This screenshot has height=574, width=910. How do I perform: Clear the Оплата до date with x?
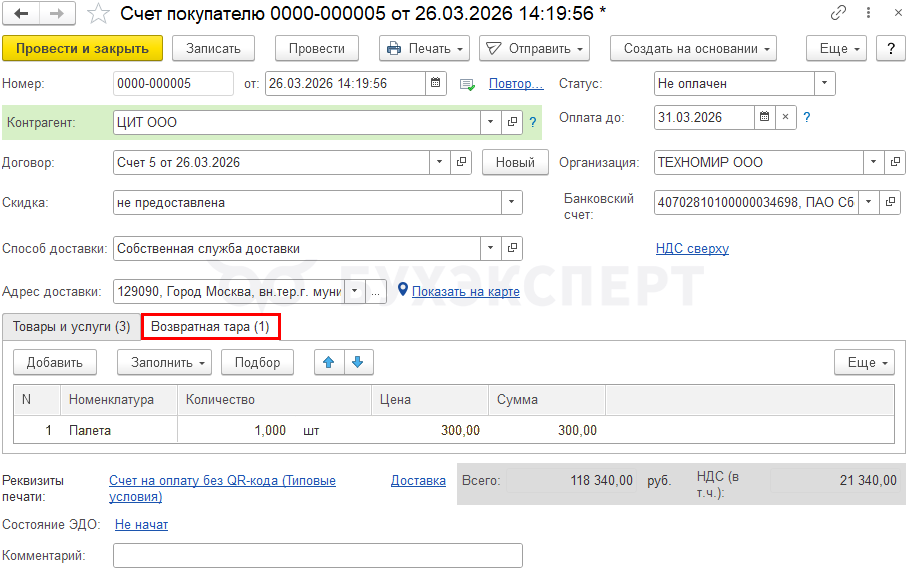785,117
